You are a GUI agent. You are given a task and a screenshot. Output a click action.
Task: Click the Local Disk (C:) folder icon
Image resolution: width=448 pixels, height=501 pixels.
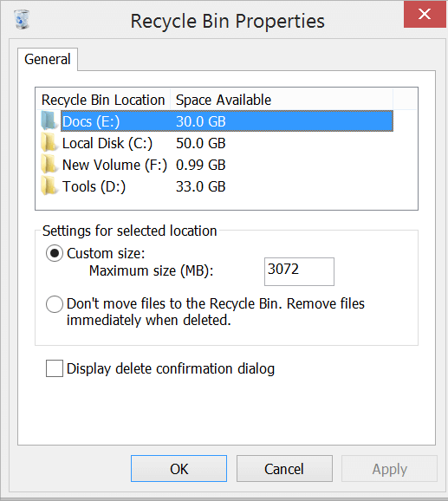[x=49, y=142]
